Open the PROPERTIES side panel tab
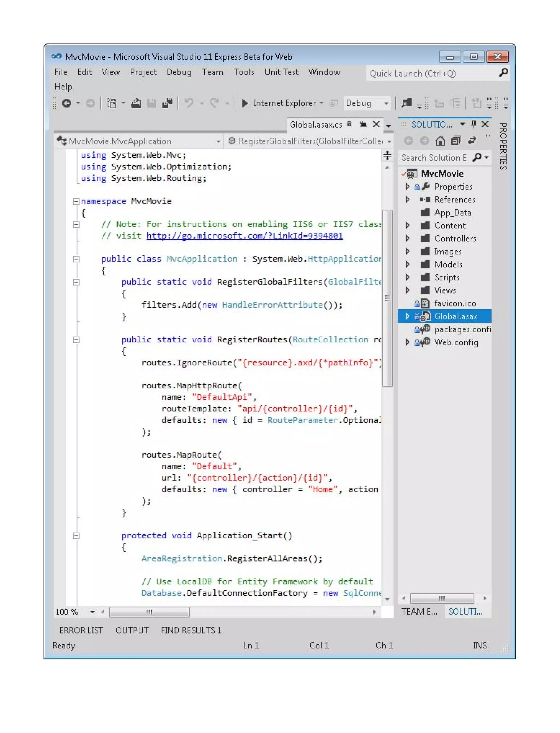This screenshot has width=560, height=733. (503, 146)
